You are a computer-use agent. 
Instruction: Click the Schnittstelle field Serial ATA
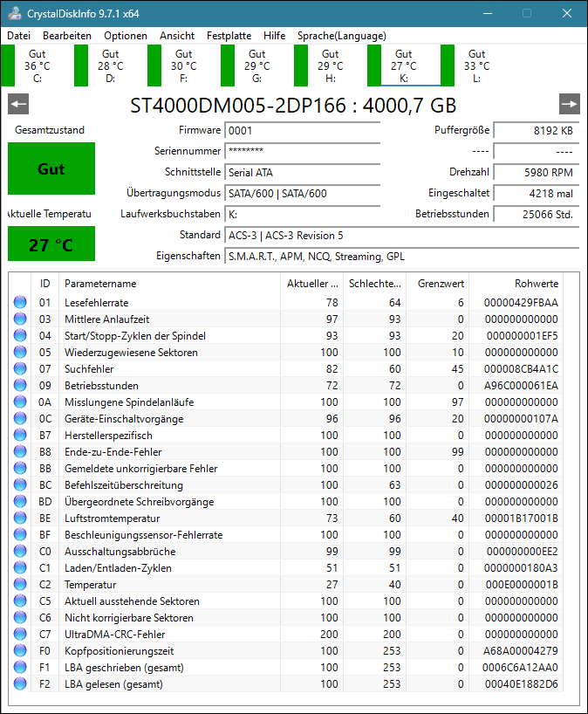pos(302,172)
